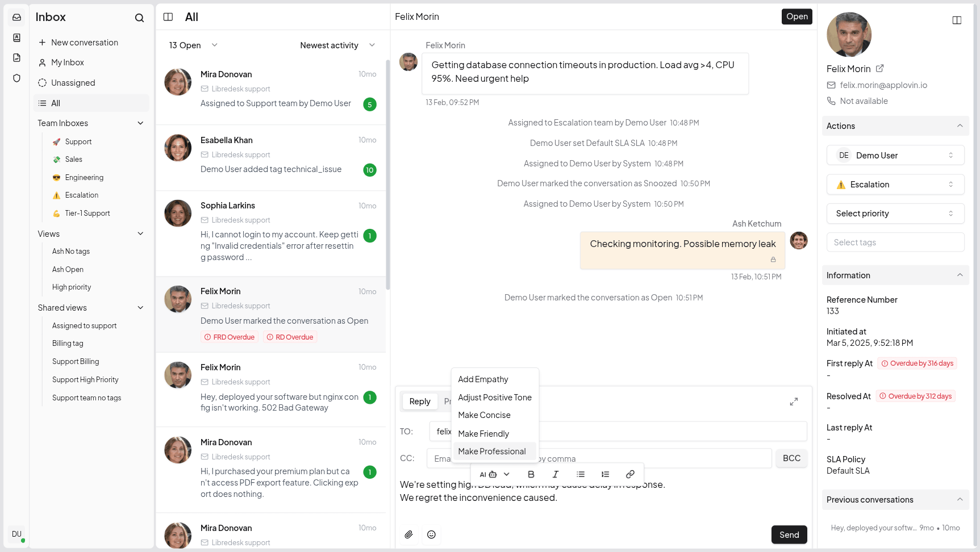Viewport: 980px width, 552px height.
Task: Open the Select priority dropdown
Action: click(895, 213)
